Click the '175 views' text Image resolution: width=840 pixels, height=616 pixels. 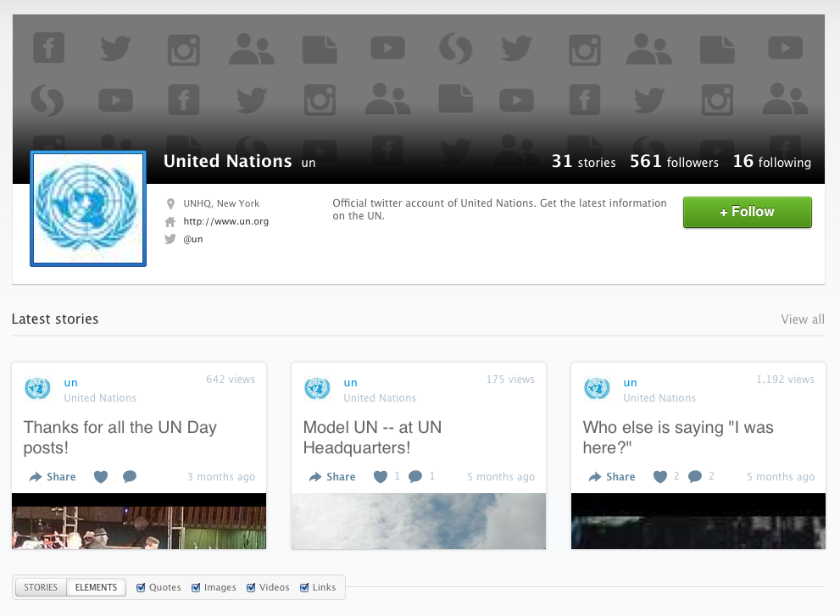point(510,380)
